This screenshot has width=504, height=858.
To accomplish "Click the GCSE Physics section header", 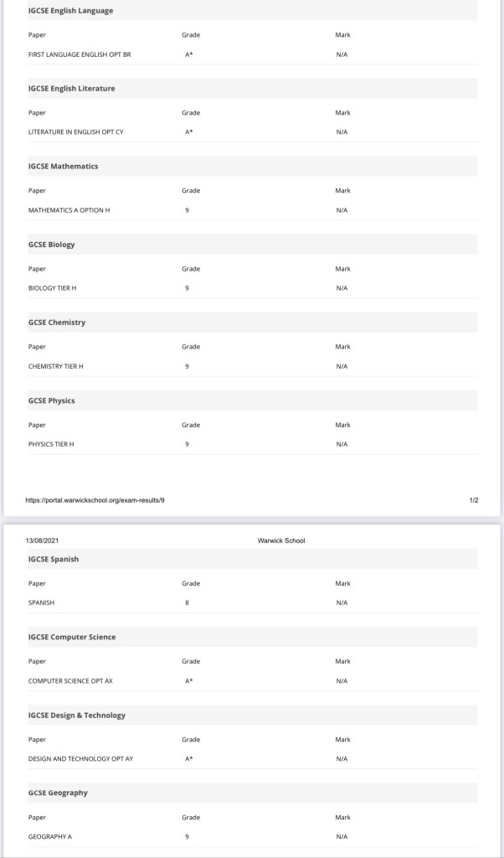I will coord(51,401).
